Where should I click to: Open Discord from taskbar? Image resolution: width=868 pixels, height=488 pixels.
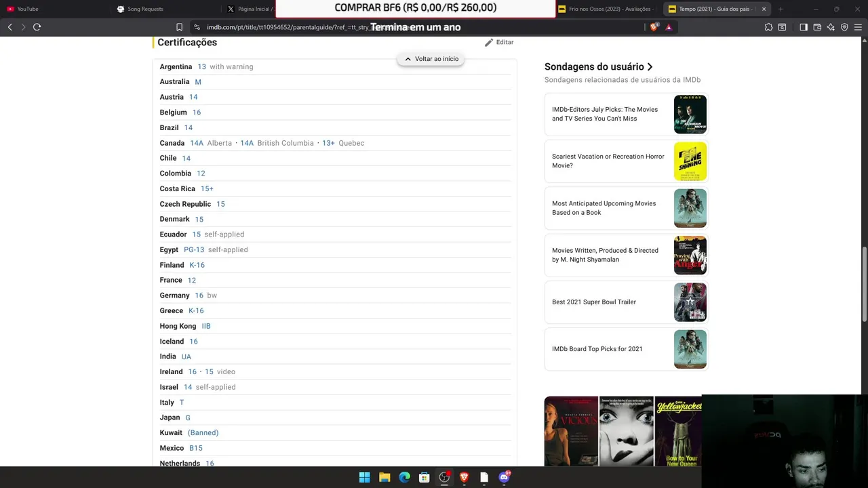tap(504, 477)
